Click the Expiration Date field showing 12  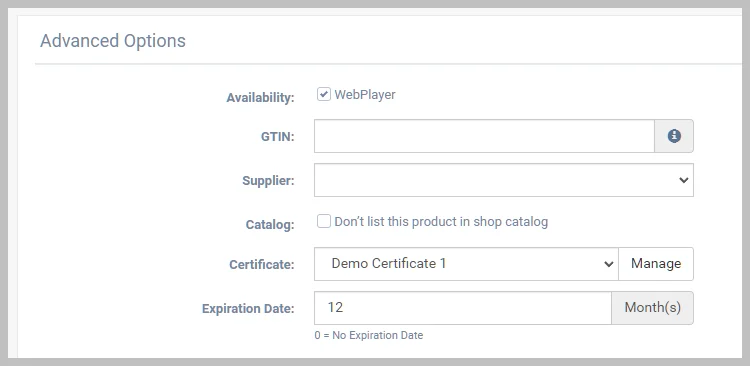pos(463,308)
